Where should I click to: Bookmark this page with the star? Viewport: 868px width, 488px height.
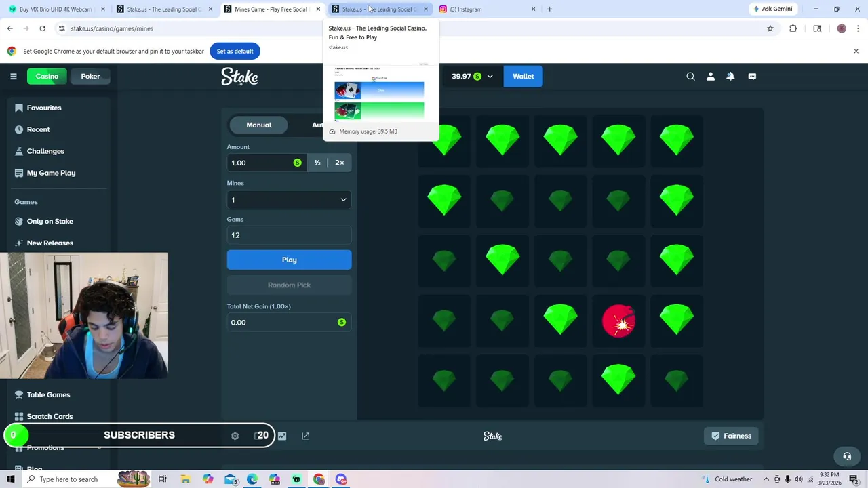tap(770, 28)
